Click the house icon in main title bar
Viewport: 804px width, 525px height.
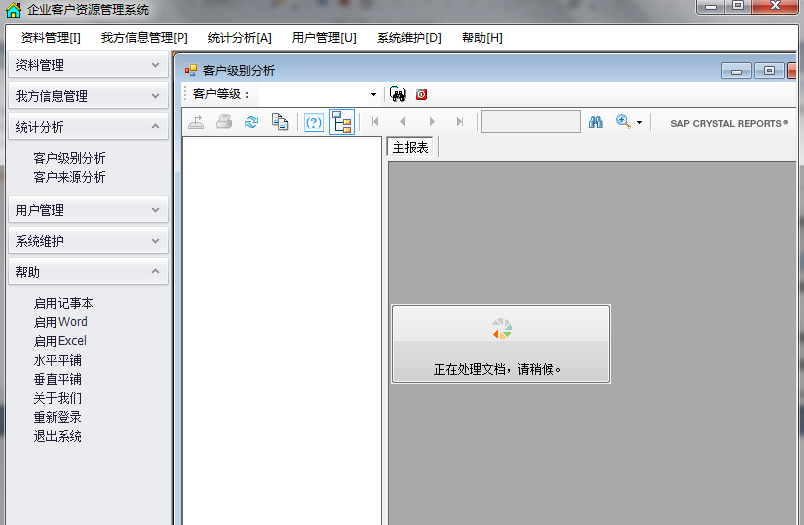pyautogui.click(x=14, y=10)
